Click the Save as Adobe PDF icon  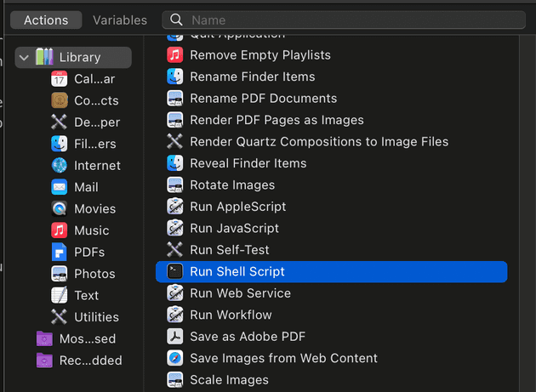[175, 336]
